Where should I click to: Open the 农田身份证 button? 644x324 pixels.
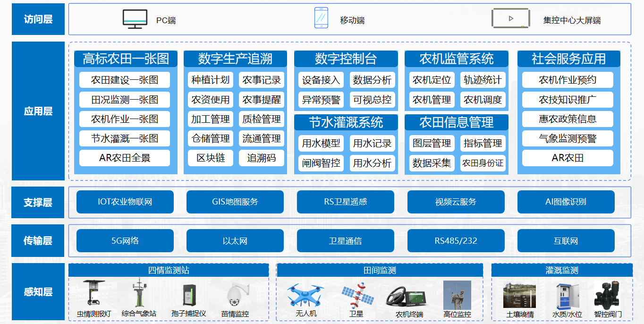(483, 163)
